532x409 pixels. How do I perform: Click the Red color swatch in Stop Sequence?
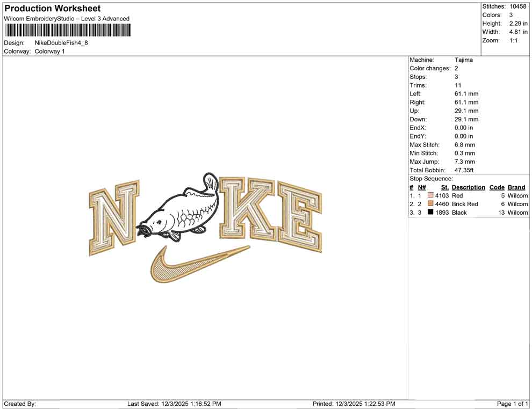[x=429, y=195]
